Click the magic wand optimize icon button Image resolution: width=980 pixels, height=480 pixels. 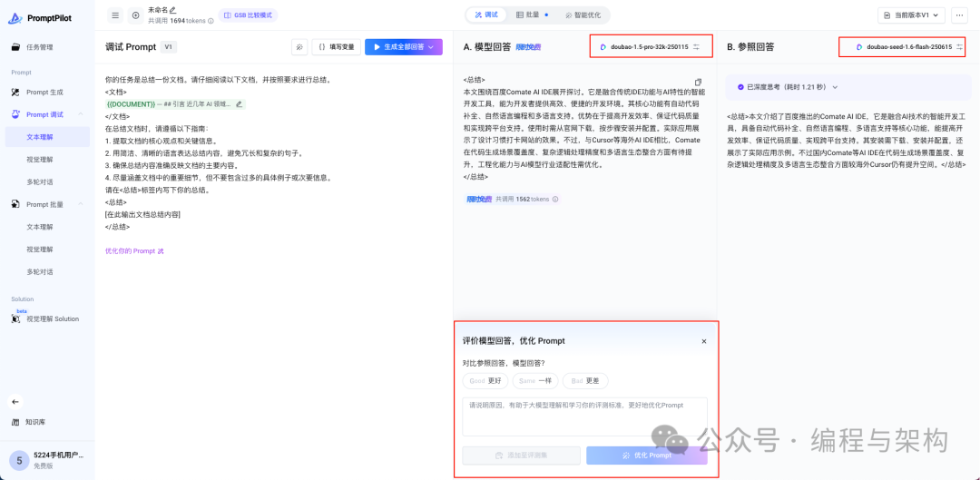coord(299,47)
